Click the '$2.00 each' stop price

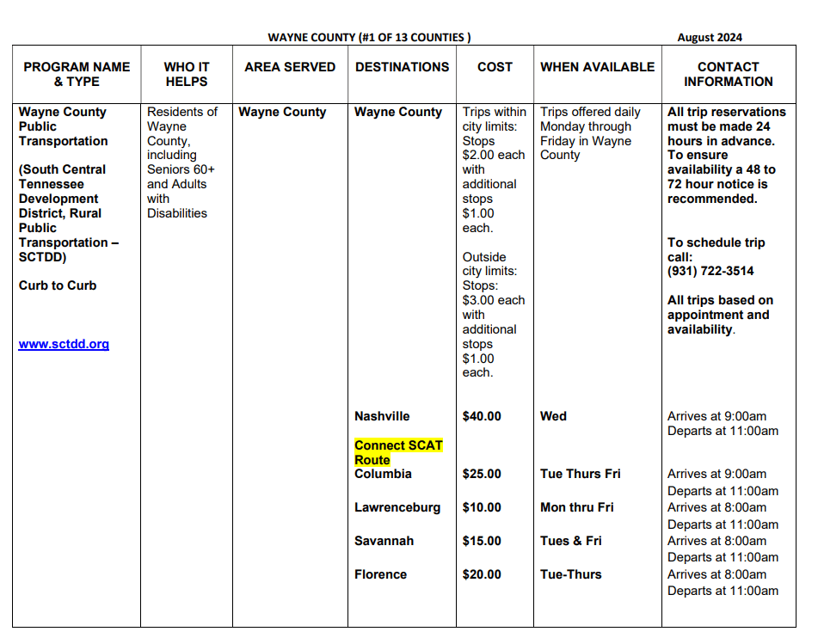tap(494, 156)
